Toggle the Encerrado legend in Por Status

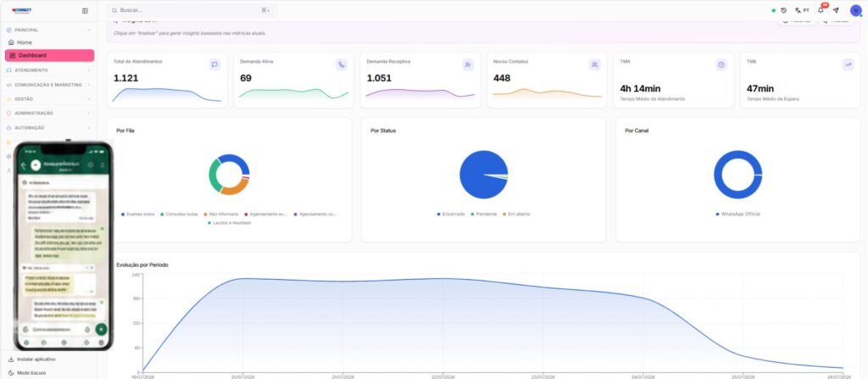click(451, 214)
